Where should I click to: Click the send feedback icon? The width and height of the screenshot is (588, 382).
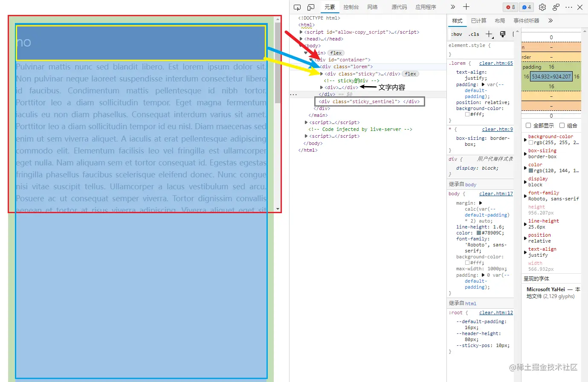coord(556,7)
